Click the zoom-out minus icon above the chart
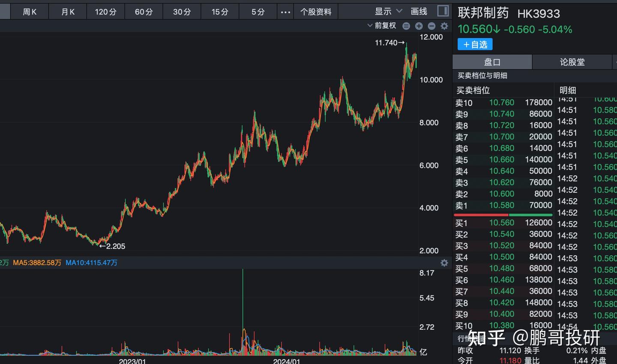This screenshot has width=617, height=364. pos(431,26)
